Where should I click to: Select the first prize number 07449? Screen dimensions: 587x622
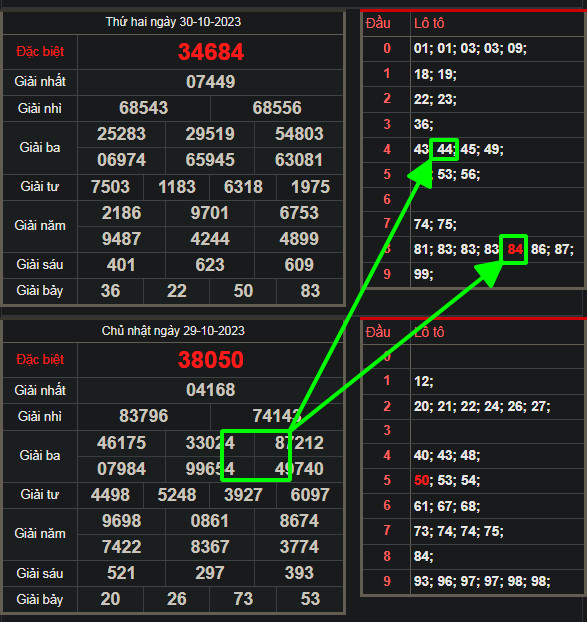tap(211, 82)
